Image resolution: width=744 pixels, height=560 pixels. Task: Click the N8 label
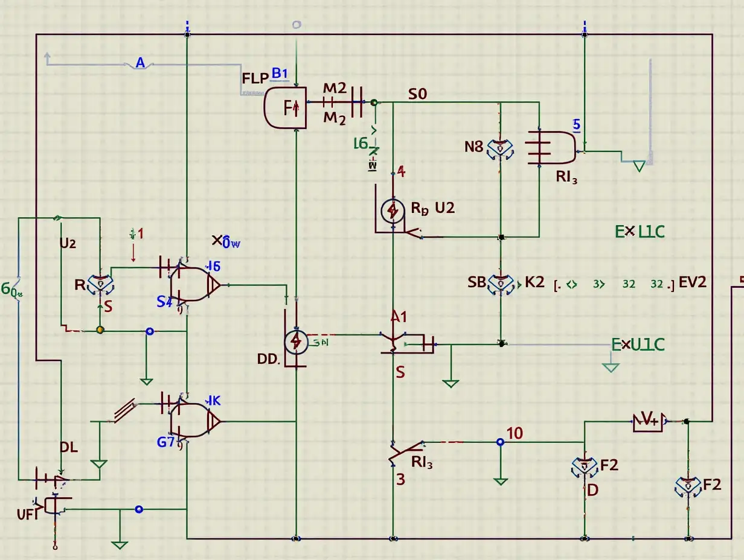pyautogui.click(x=474, y=146)
